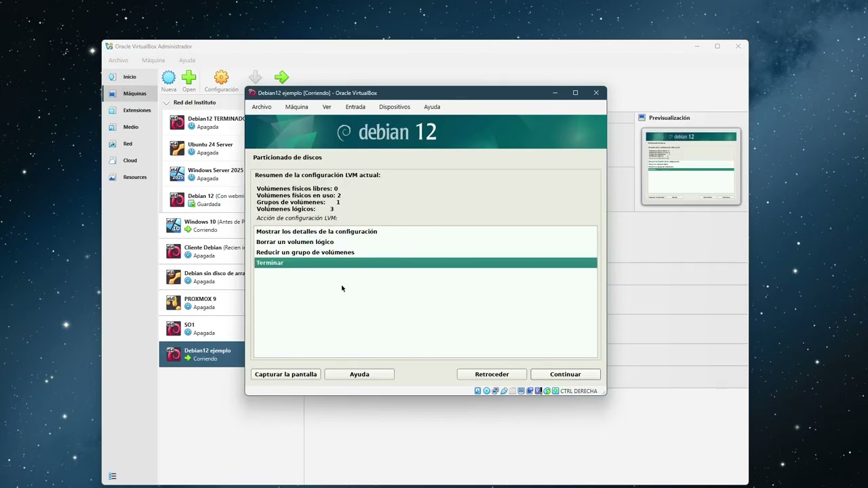Viewport: 868px width, 488px height.
Task: Open Inicio in the Administrador sidebar
Action: point(130,77)
